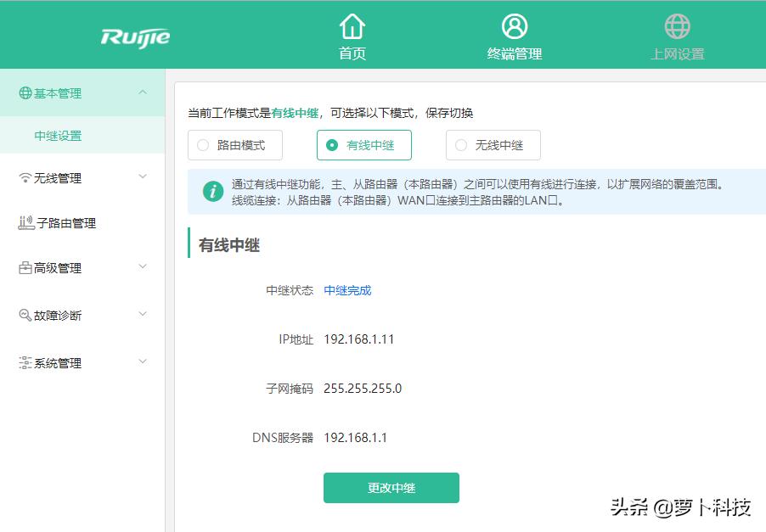This screenshot has width=766, height=532.
Task: Expand the 系统管理 menu
Action: point(143,362)
